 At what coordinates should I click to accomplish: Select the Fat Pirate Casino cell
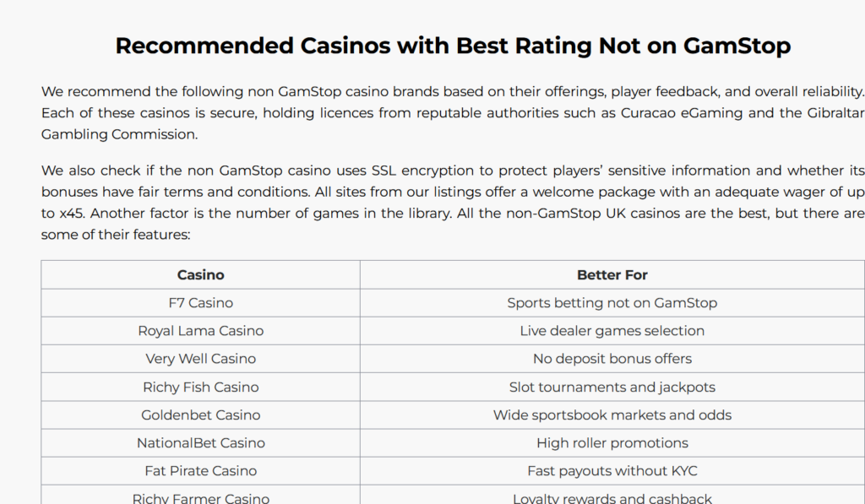[x=201, y=471]
